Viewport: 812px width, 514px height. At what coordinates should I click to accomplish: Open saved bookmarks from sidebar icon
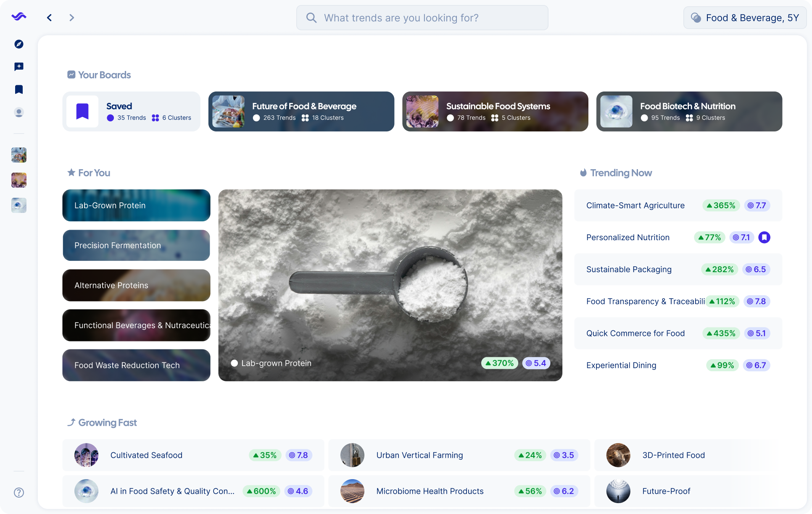[19, 89]
